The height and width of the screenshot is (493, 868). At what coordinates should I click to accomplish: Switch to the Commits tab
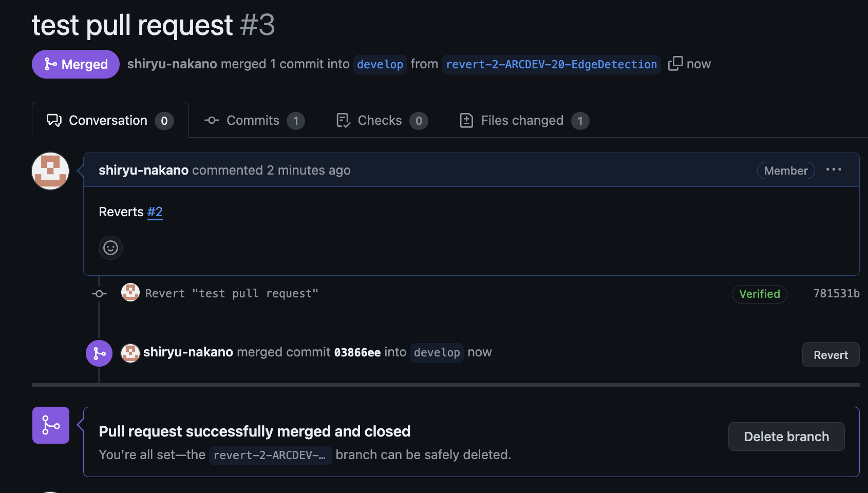(x=253, y=120)
